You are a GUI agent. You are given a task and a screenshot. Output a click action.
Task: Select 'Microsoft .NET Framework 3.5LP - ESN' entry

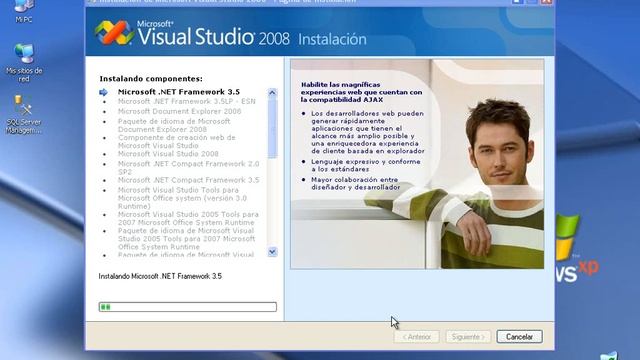187,101
